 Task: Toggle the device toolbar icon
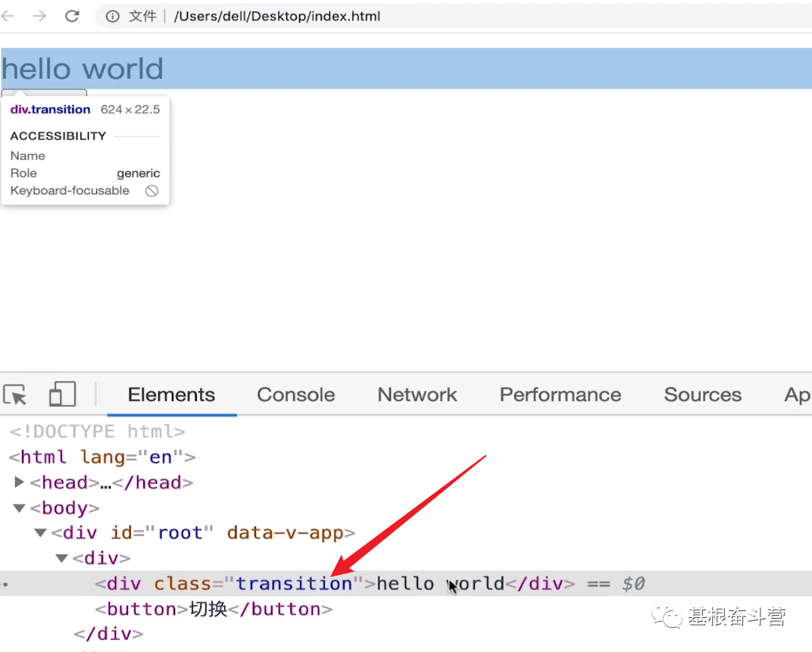click(62, 394)
